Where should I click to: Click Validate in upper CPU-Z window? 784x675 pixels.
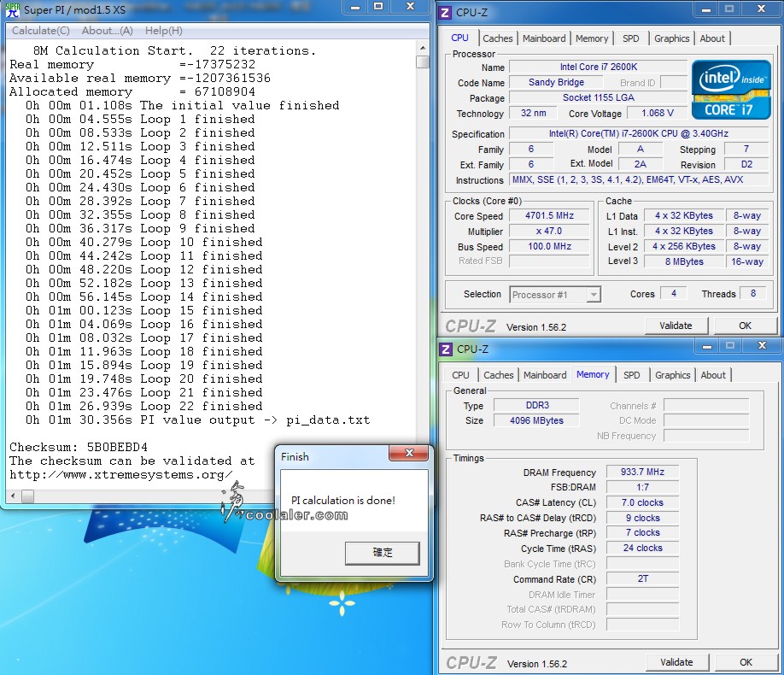coord(676,326)
